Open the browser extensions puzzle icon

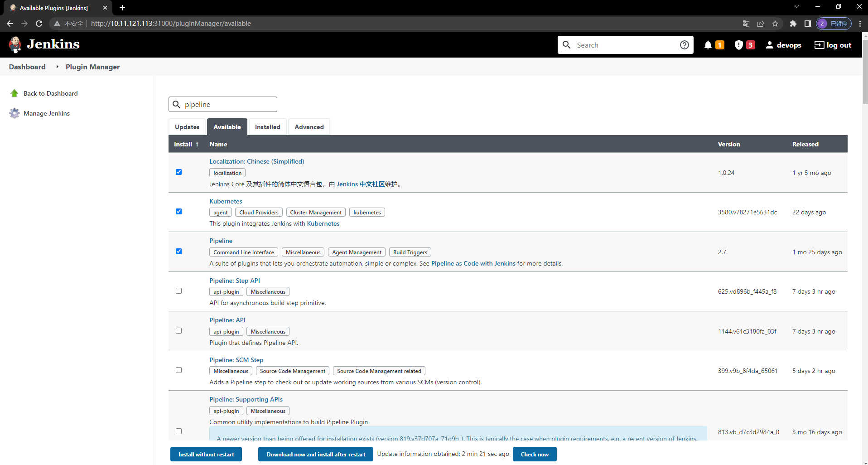pyautogui.click(x=793, y=24)
